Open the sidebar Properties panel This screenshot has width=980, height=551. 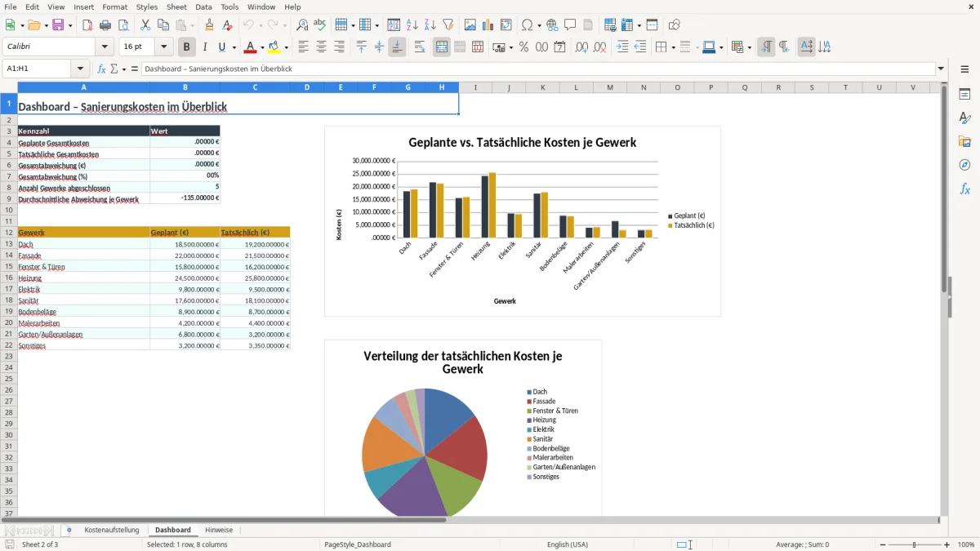(964, 94)
